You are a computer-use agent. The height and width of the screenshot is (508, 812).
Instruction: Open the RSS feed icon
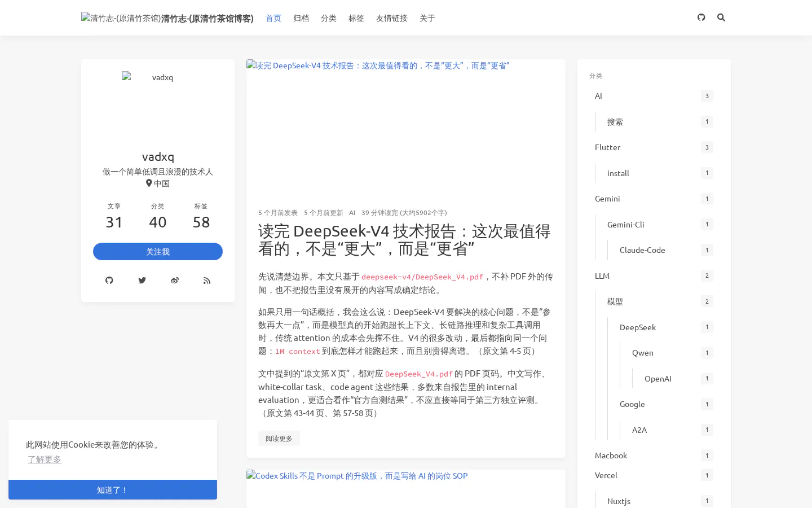(207, 281)
